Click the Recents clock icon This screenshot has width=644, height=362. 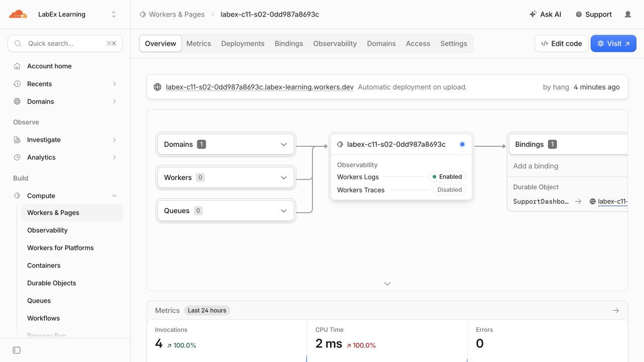click(17, 83)
